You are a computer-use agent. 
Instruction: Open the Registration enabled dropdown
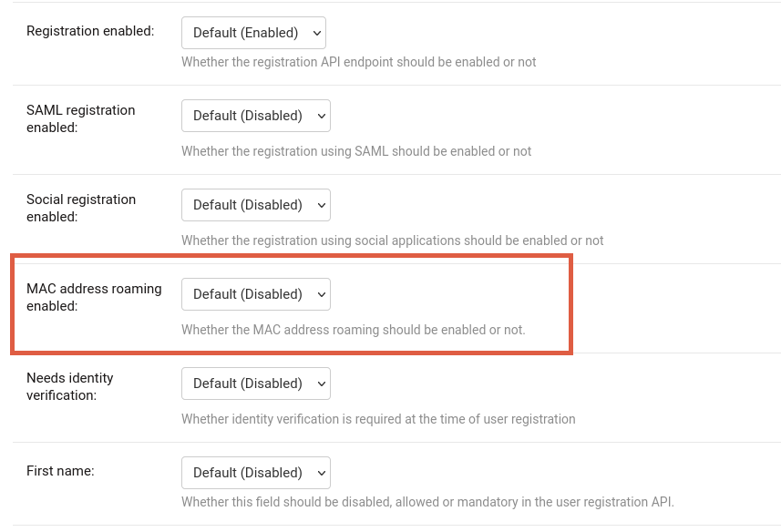click(x=253, y=32)
